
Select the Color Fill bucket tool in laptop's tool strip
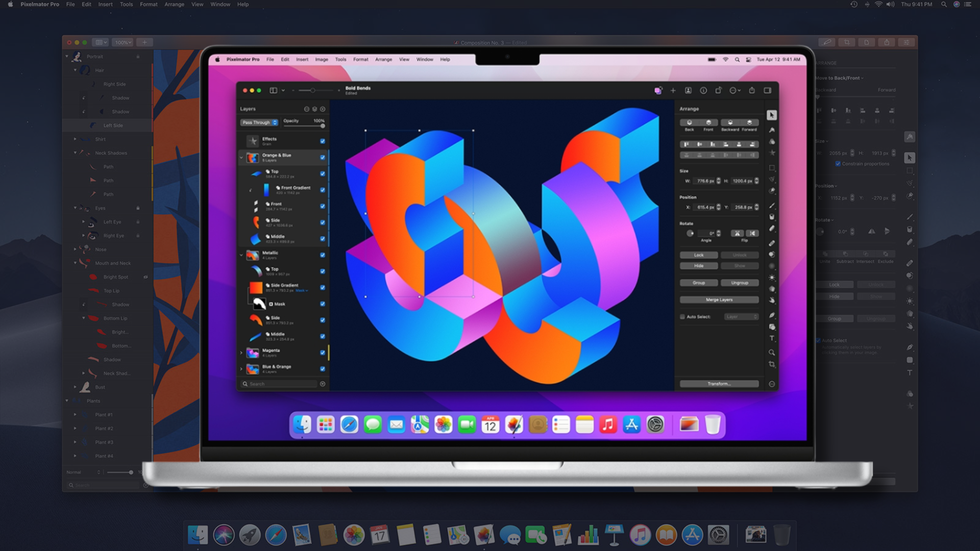772,217
